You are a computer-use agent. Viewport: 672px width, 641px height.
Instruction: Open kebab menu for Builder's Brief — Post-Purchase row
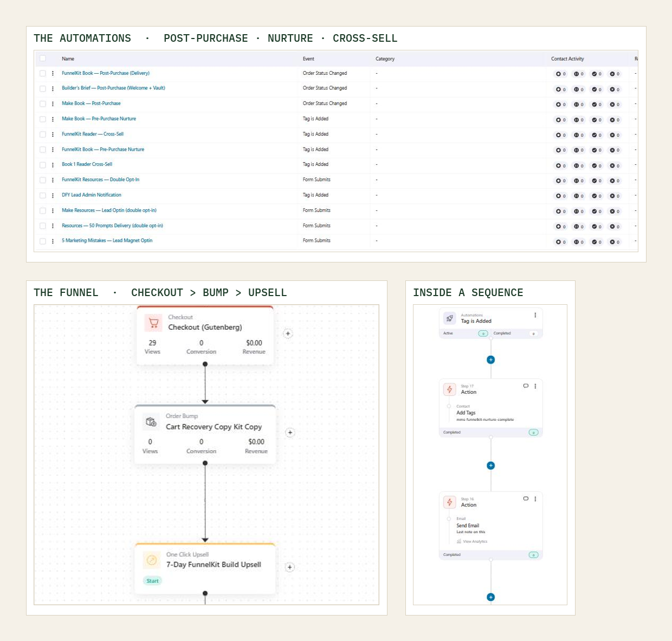click(x=53, y=88)
